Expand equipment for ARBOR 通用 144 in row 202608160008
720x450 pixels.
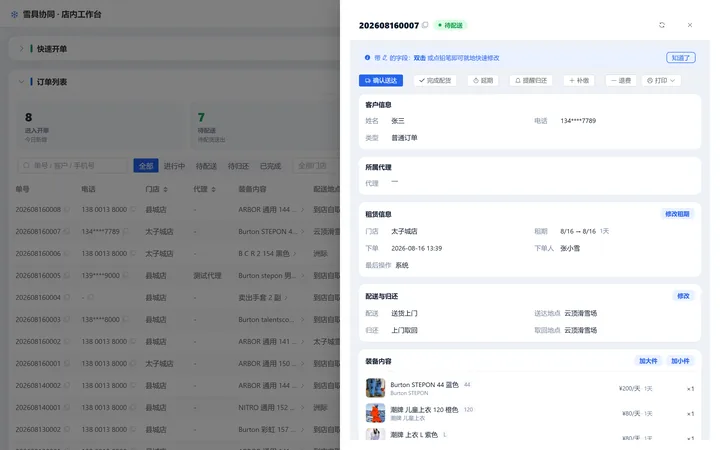[302, 209]
